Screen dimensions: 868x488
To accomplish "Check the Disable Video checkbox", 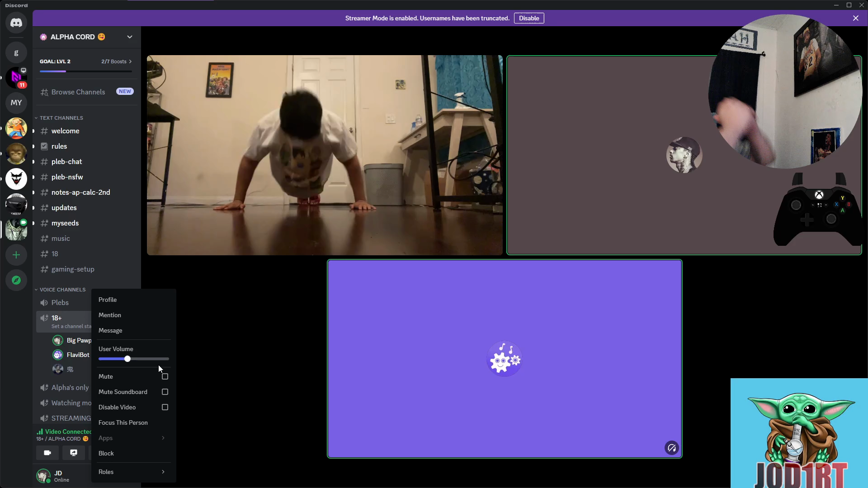I will pyautogui.click(x=165, y=407).
